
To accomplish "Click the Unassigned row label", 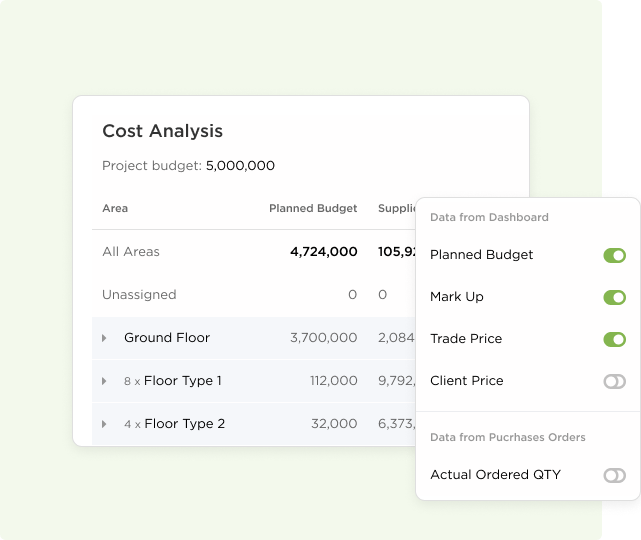I will click(139, 295).
